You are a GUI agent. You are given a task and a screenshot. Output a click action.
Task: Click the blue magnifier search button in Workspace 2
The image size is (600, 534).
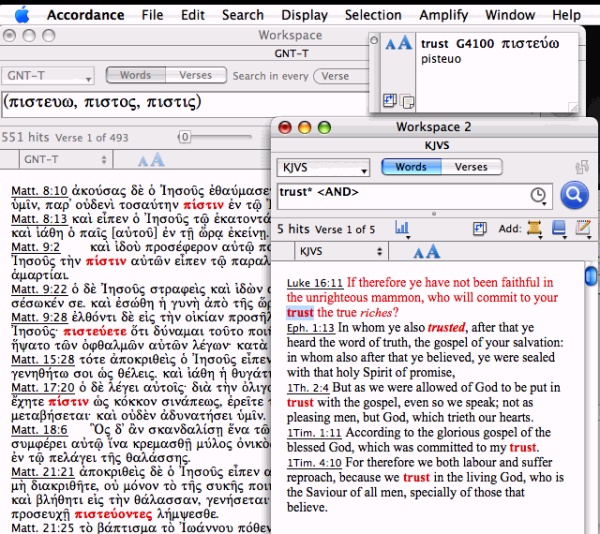pyautogui.click(x=574, y=195)
